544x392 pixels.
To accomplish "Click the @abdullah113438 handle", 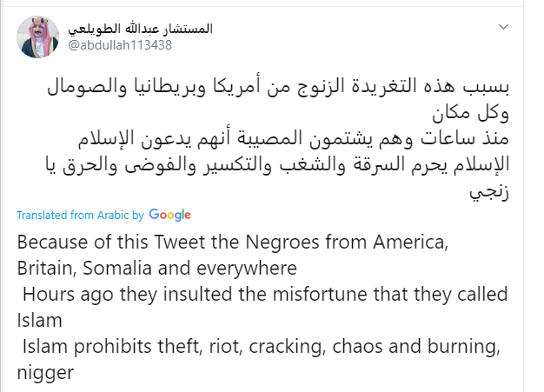I will 120,46.
